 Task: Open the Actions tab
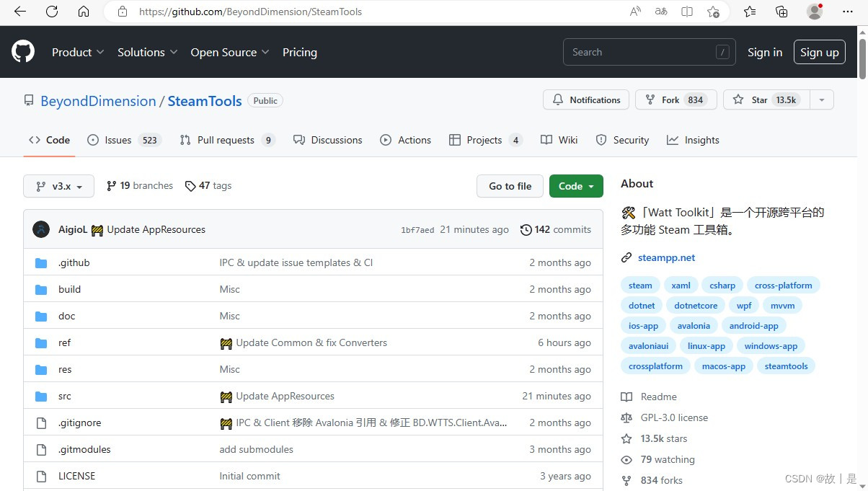[x=406, y=140]
